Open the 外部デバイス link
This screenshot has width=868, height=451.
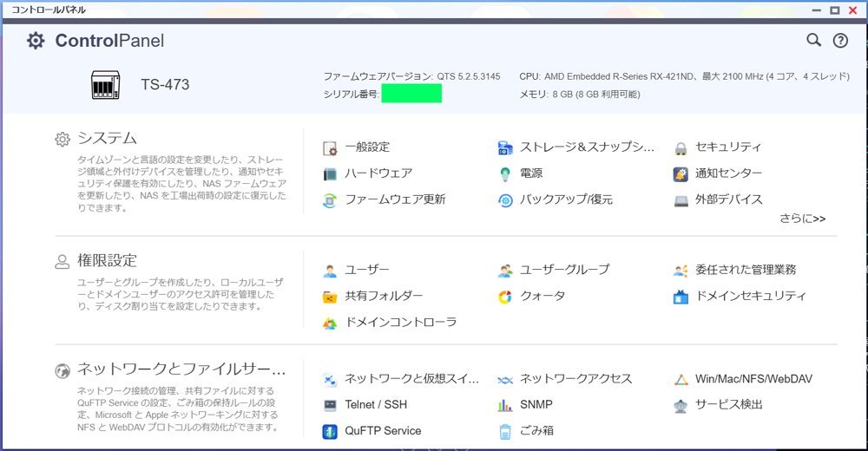click(x=728, y=199)
